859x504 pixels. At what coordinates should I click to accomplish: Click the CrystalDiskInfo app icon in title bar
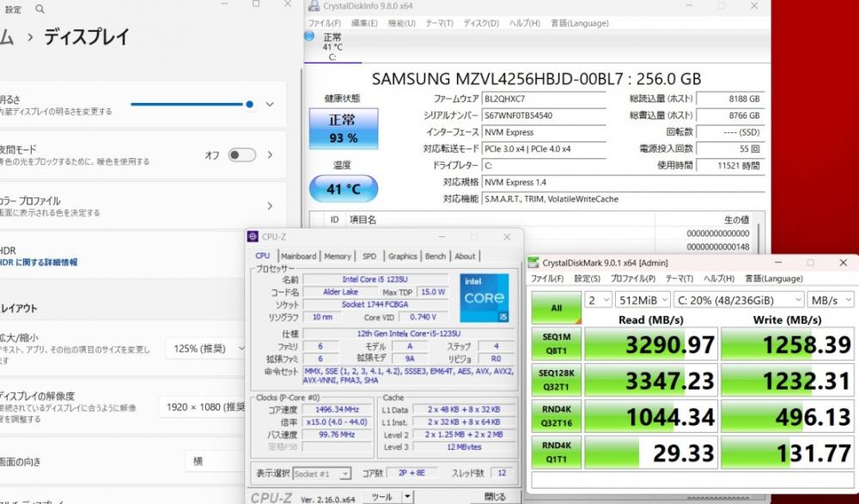314,6
